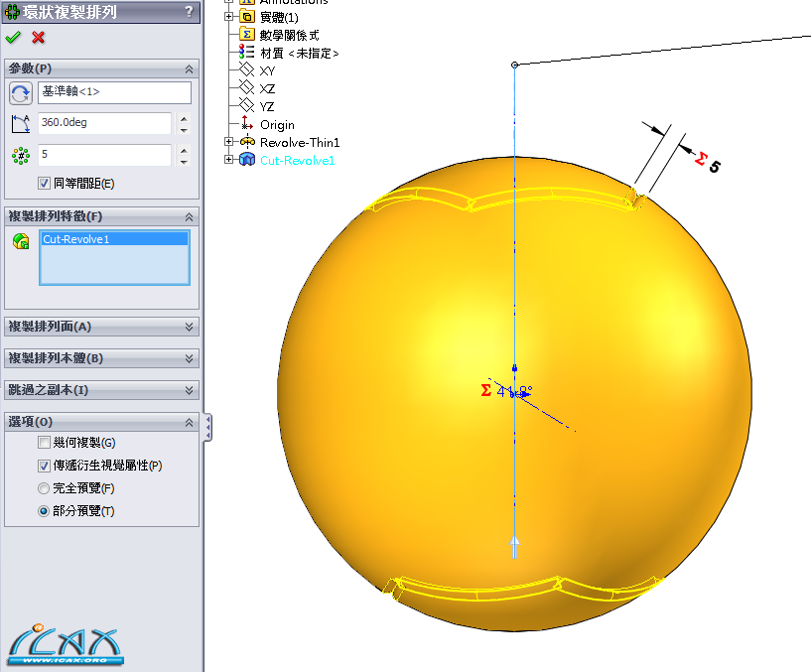The height and width of the screenshot is (672, 811).
Task: Collapse the 複製排列特徵(F) section
Action: [189, 216]
